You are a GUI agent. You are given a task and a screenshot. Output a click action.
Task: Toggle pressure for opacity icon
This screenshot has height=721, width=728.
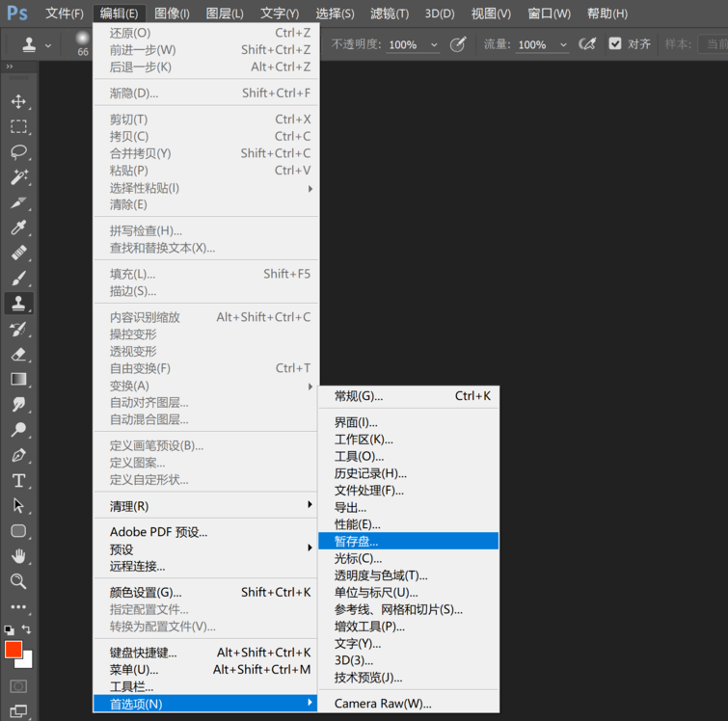[x=459, y=44]
